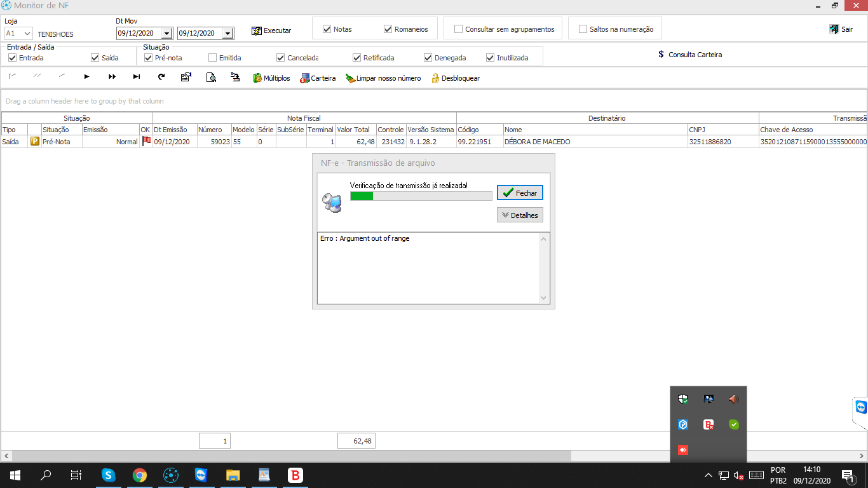Enable Consultar sem agrupamentos checkbox
The height and width of the screenshot is (488, 868).
459,29
